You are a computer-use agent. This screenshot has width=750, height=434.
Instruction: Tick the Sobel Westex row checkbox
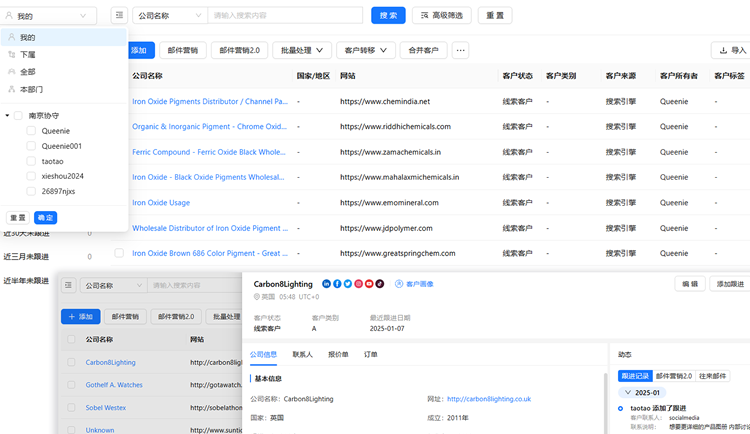[x=71, y=408]
